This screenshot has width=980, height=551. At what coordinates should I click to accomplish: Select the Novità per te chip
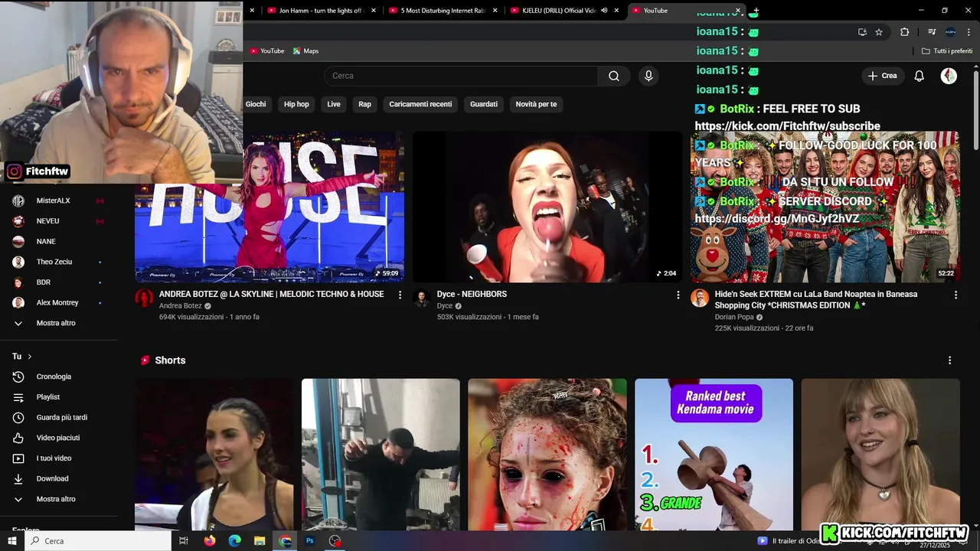pyautogui.click(x=536, y=104)
